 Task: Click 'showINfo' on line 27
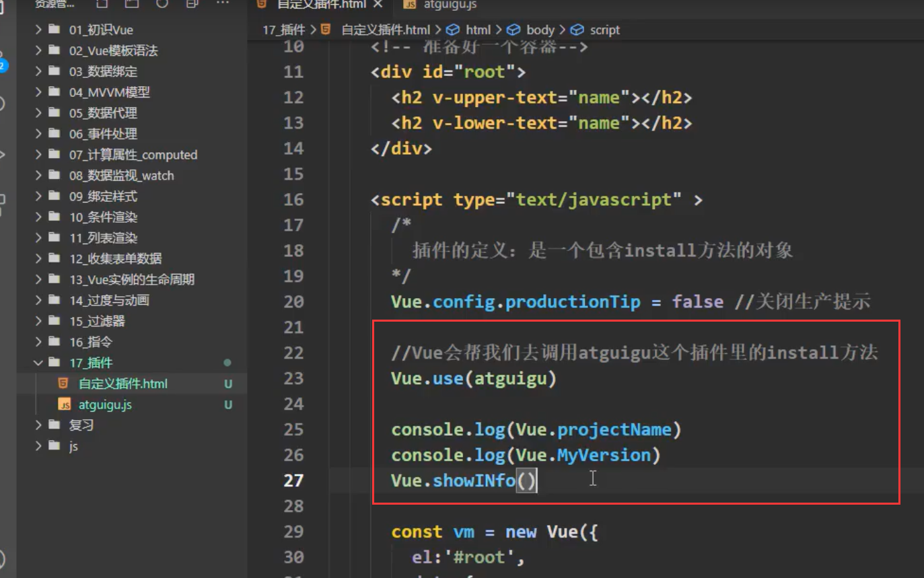tap(474, 480)
